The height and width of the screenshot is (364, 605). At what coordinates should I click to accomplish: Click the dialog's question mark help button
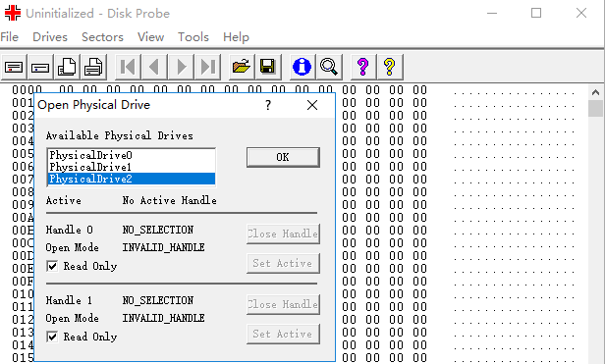(268, 105)
